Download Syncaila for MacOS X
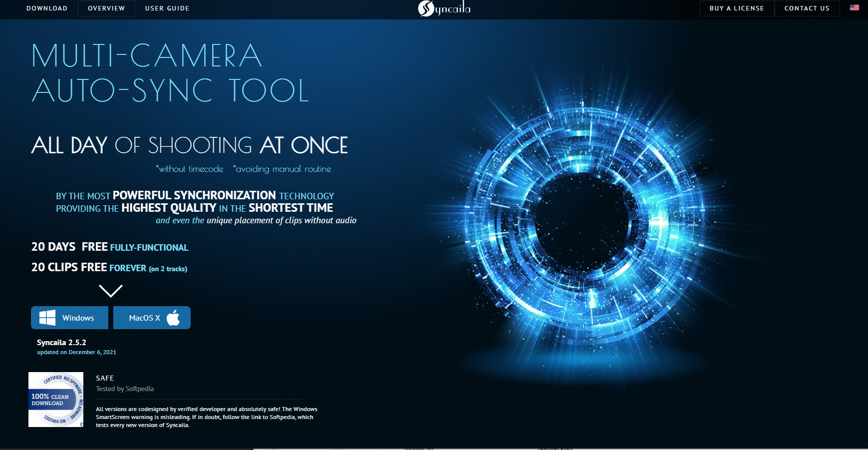Screen dimensions: 868x450 [x=152, y=318]
